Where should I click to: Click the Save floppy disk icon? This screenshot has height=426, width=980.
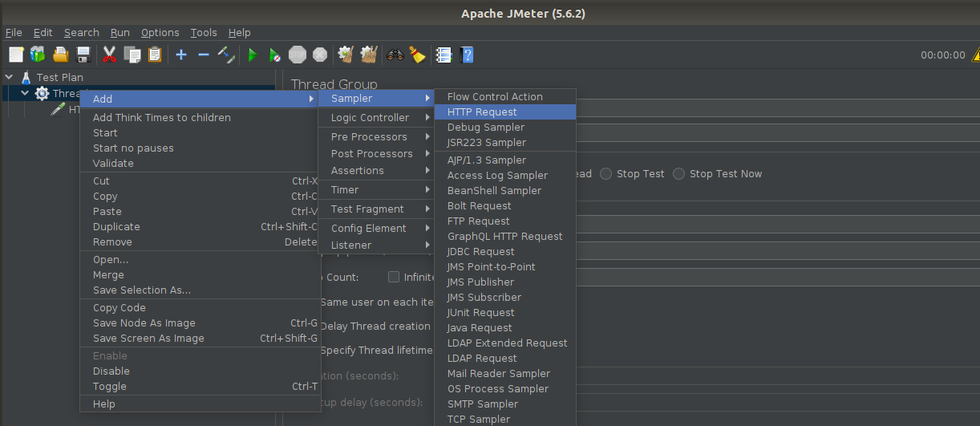83,55
